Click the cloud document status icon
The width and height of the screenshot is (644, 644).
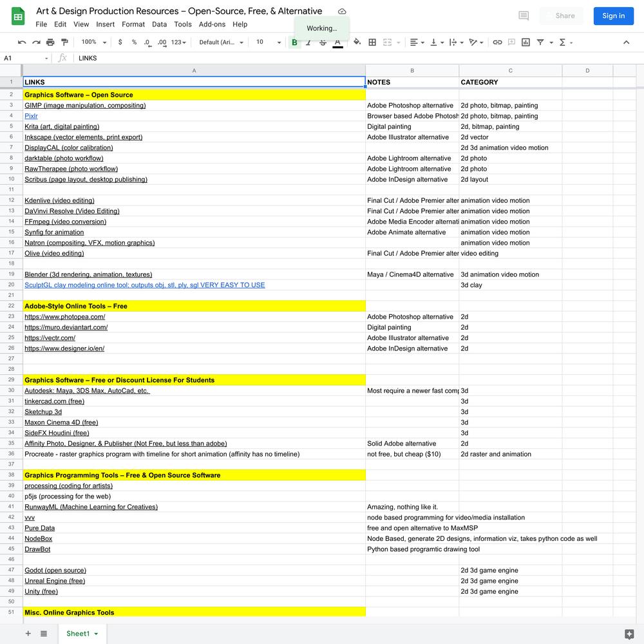(x=342, y=12)
